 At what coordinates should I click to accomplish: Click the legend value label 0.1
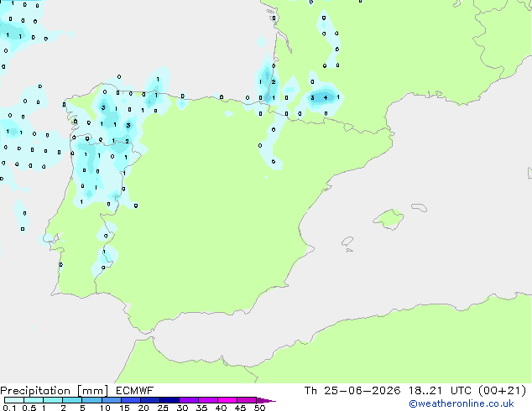pos(9,408)
